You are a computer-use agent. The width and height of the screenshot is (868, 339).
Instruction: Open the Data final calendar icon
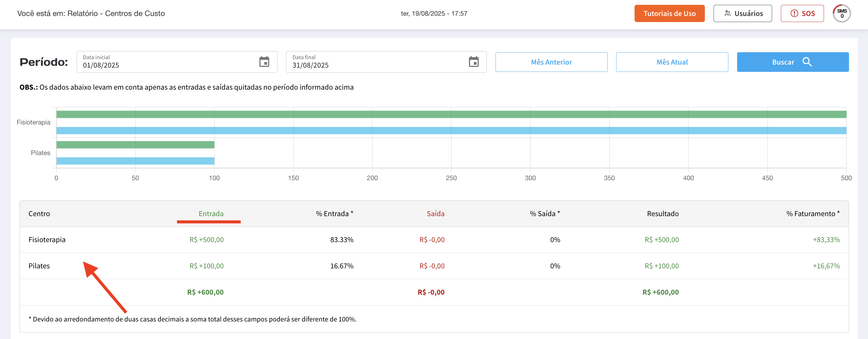point(474,62)
